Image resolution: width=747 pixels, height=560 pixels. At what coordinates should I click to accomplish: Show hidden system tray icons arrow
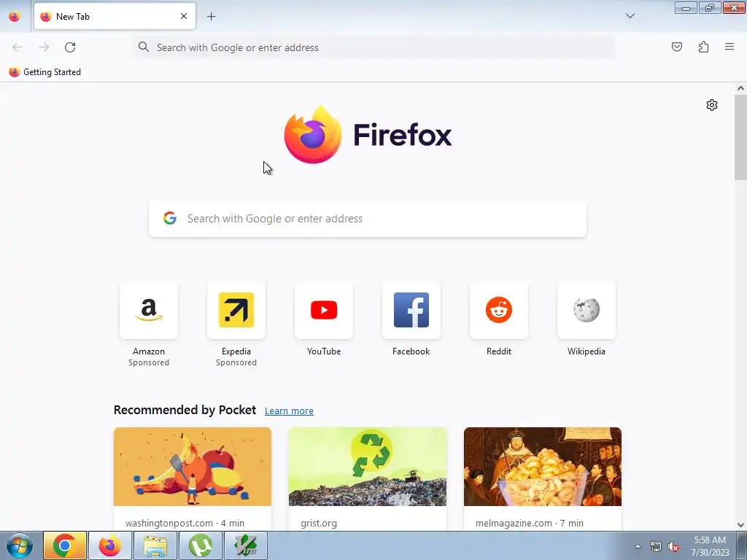[x=638, y=546]
